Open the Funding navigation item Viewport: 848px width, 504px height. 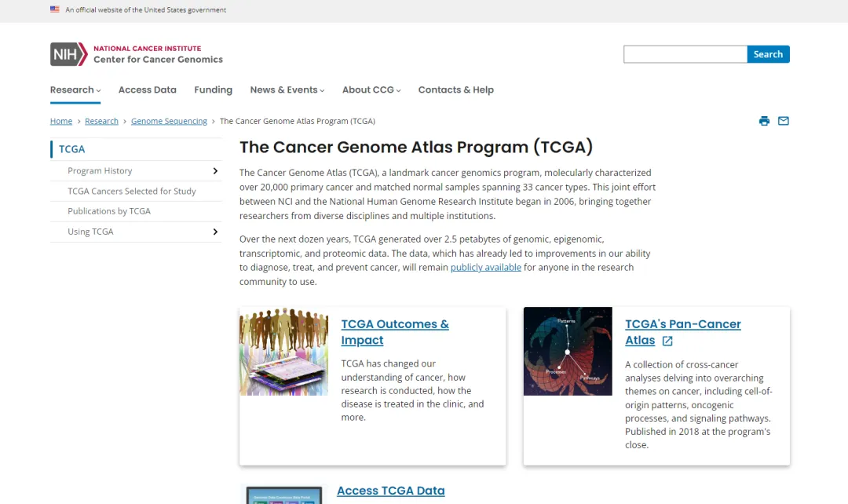213,89
